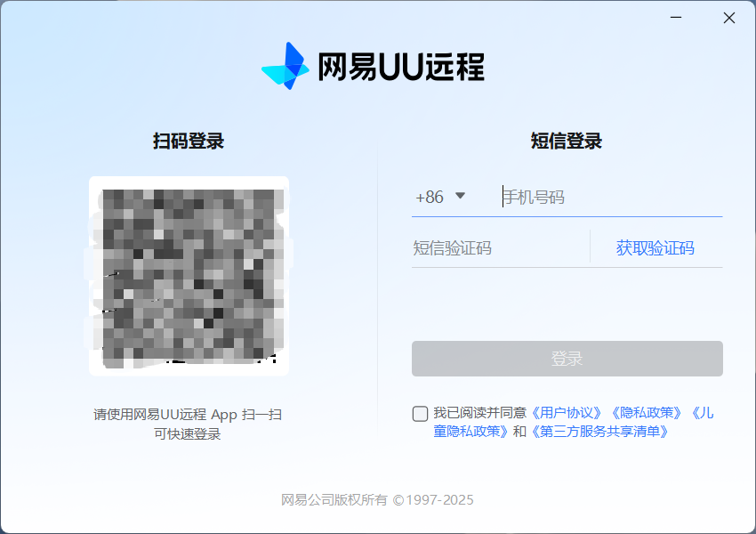Click the 短信登录 heading
This screenshot has width=756, height=534.
click(x=567, y=141)
